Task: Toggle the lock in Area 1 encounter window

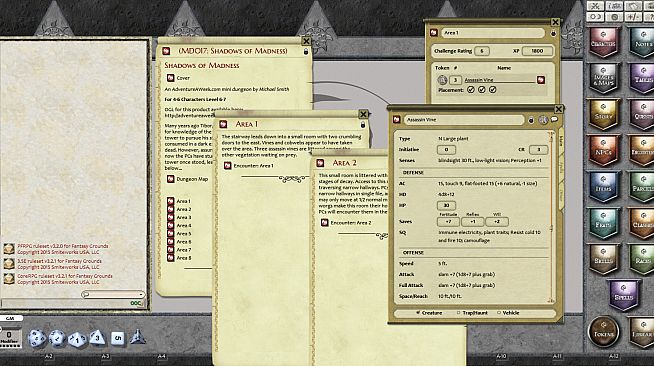Action: [x=553, y=33]
